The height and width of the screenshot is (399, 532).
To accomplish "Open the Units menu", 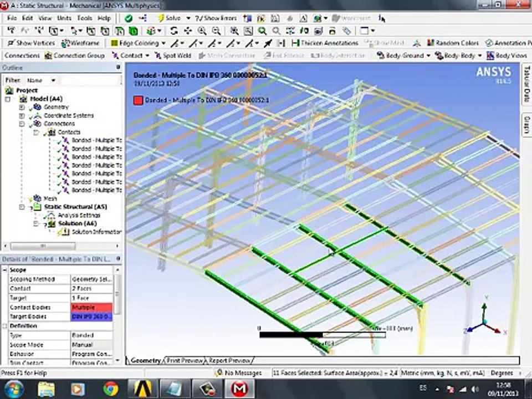I will (x=64, y=18).
